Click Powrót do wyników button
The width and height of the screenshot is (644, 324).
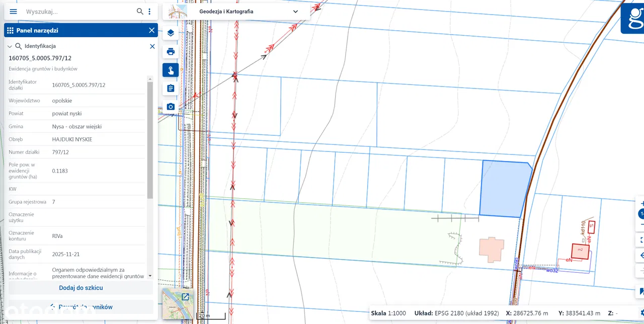(81, 307)
